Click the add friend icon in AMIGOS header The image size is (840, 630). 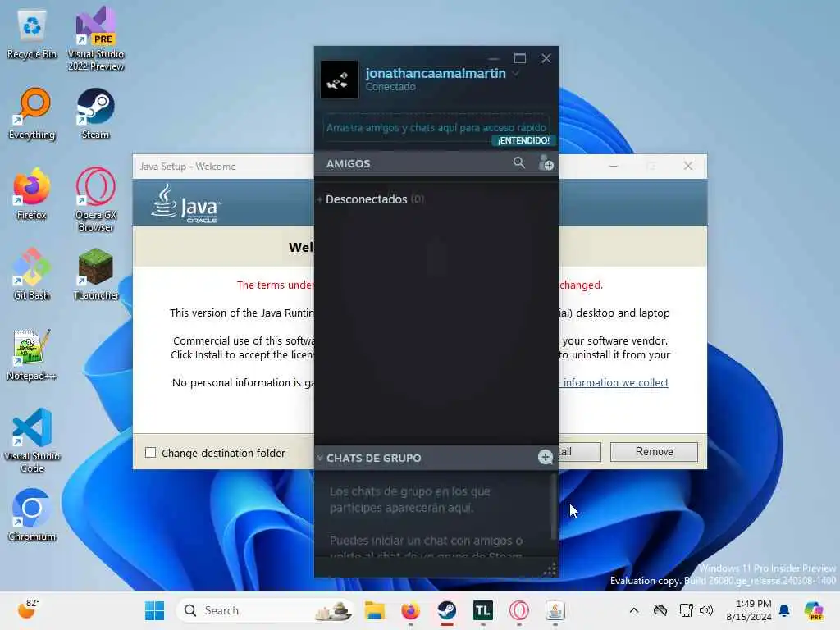546,163
